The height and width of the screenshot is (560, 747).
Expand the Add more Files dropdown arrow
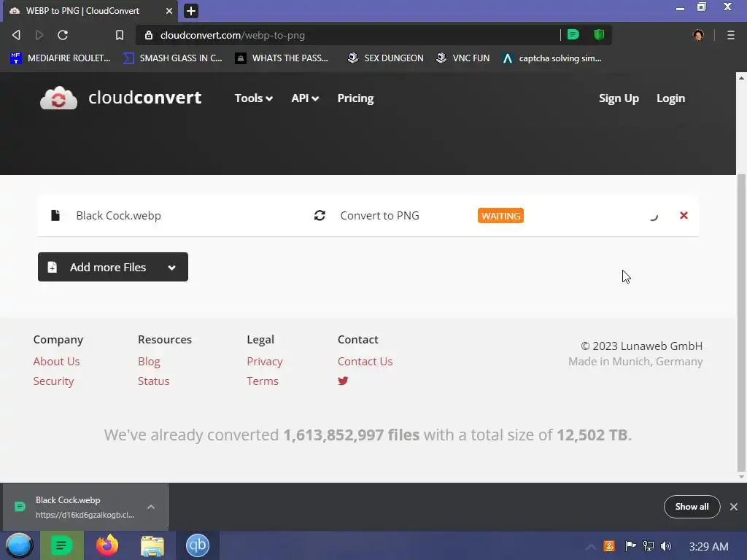click(171, 268)
